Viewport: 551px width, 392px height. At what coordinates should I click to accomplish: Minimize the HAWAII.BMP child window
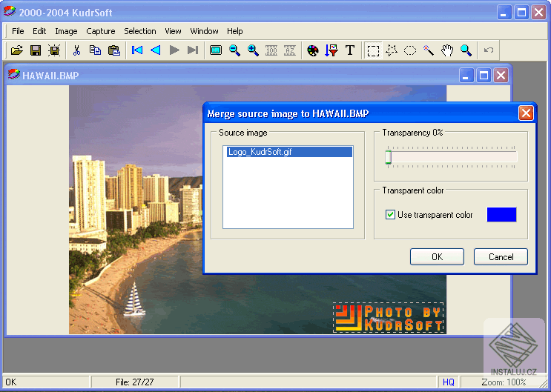[466, 76]
